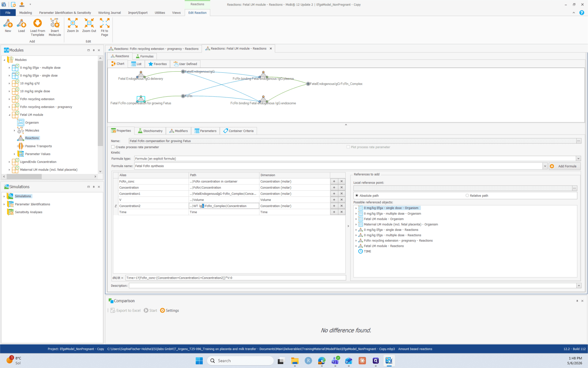Enable Create process rate parameter checkbox
Screen dimensions: 588x368
point(113,147)
